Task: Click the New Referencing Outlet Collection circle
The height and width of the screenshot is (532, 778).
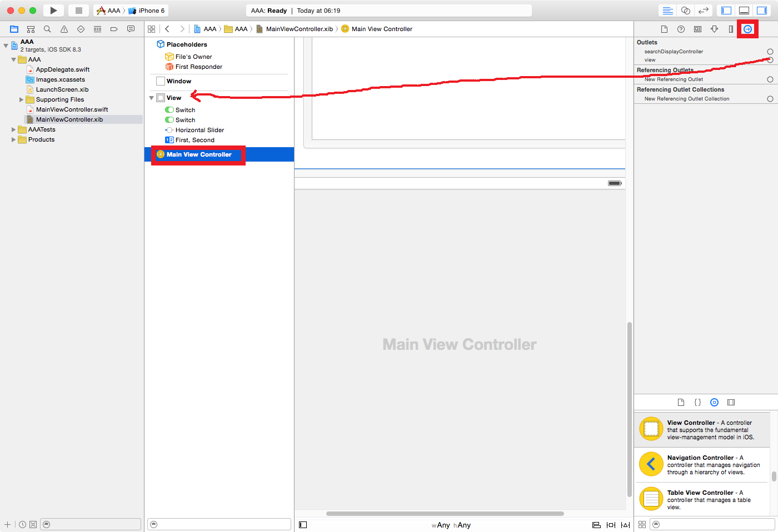Action: coord(770,99)
